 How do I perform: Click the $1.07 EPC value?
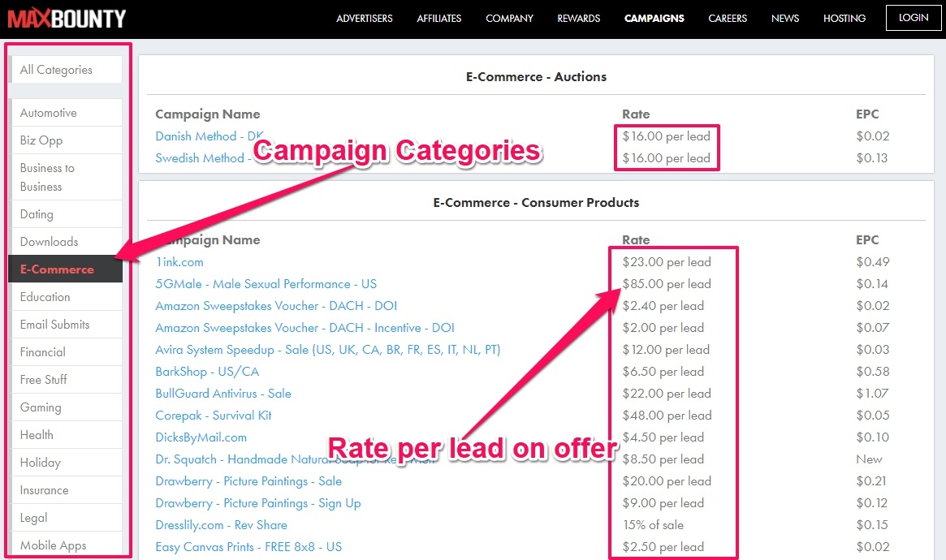(872, 394)
